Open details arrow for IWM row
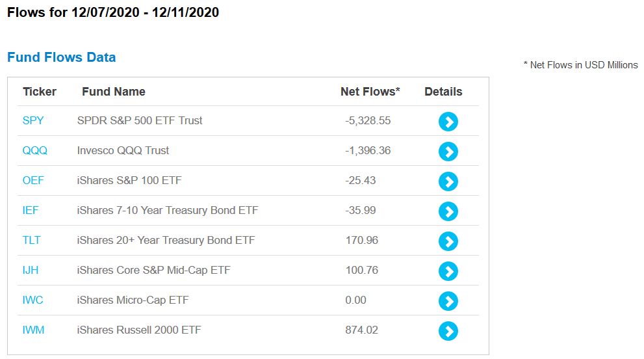 coord(448,331)
